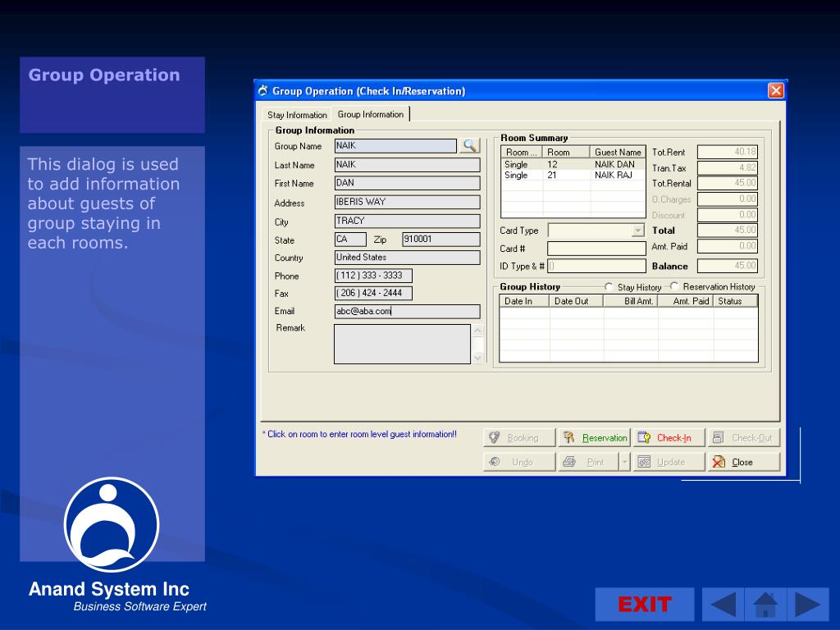The width and height of the screenshot is (840, 630).
Task: Click the Reservation button
Action: click(x=595, y=438)
